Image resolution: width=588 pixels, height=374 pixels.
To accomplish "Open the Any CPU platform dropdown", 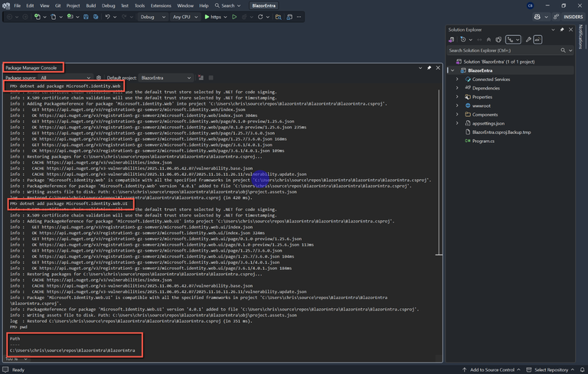I will coord(185,17).
